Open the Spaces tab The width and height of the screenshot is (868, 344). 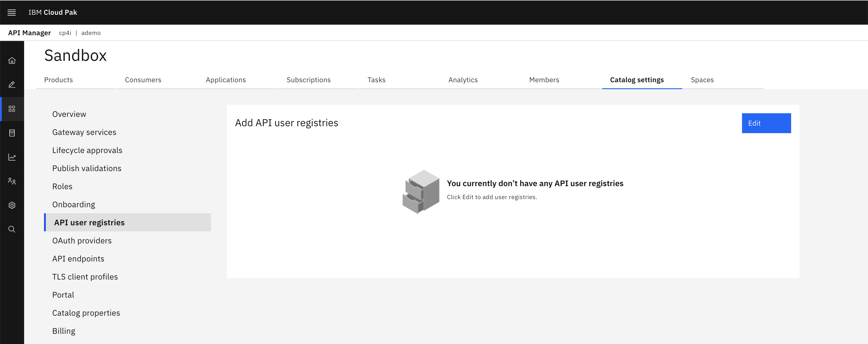702,80
